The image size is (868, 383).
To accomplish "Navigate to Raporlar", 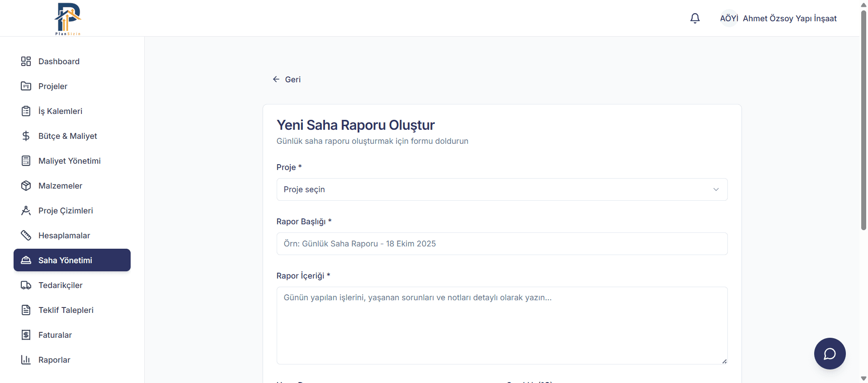I will click(x=72, y=360).
